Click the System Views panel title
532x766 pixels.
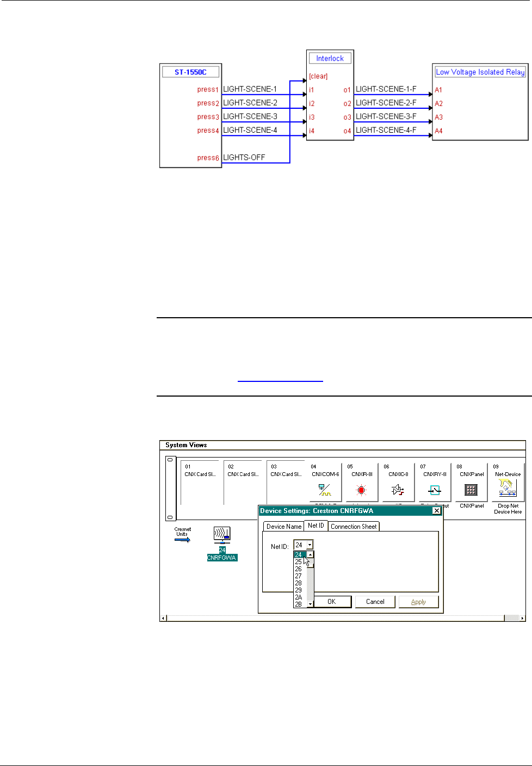(x=186, y=445)
